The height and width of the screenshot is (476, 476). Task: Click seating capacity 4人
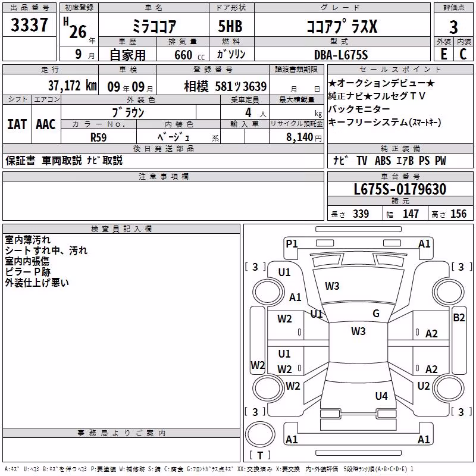256,113
